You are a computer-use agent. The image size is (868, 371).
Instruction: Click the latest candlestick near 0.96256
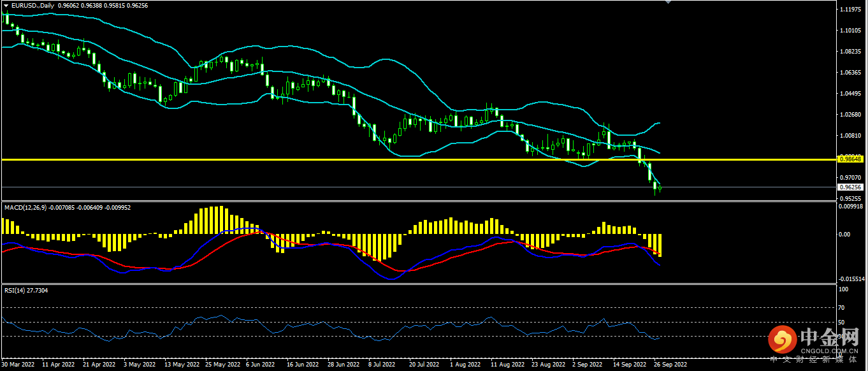tap(660, 187)
